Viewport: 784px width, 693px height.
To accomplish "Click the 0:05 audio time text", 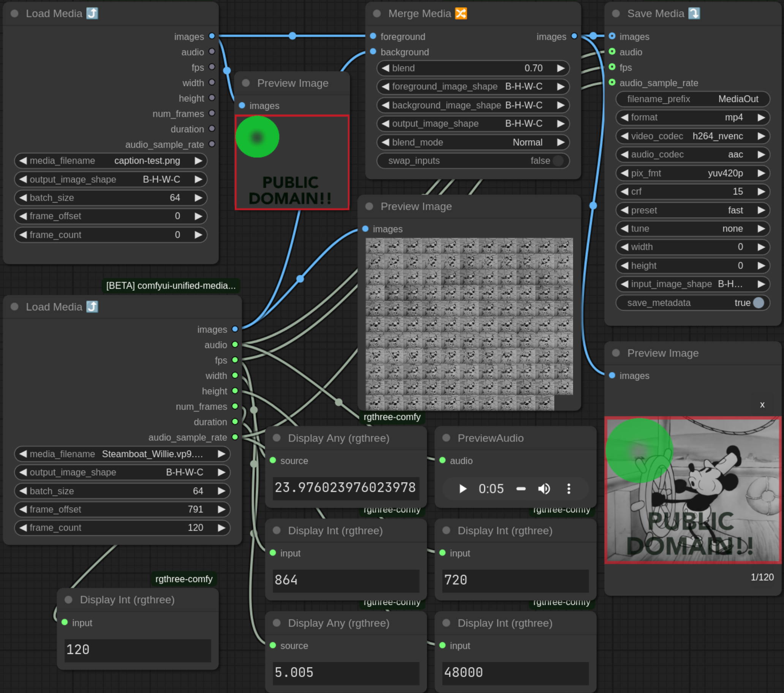I will [x=491, y=489].
